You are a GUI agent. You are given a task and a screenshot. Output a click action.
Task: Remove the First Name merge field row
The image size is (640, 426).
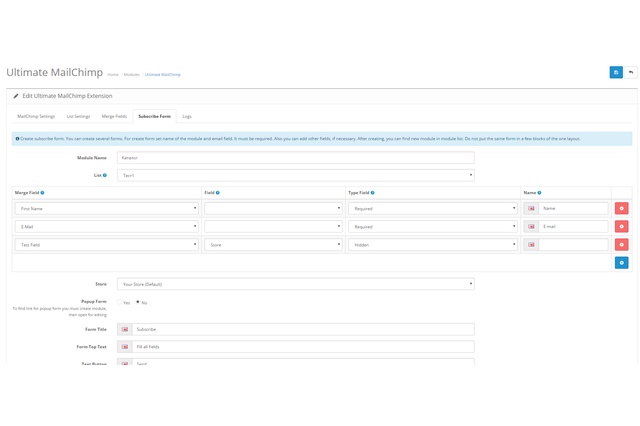[x=621, y=209]
